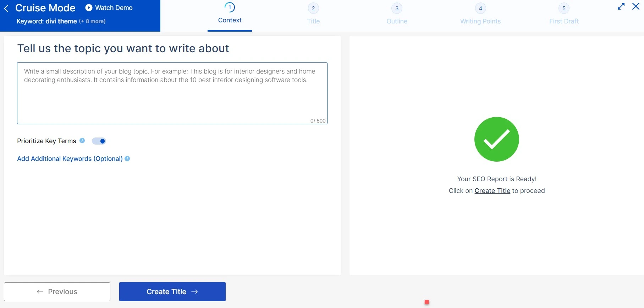This screenshot has height=308, width=644.
Task: Click the Watch Demo play icon
Action: coord(89,8)
